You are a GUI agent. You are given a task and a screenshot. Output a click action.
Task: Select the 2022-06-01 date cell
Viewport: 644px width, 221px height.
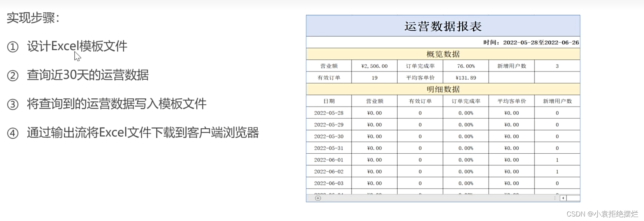click(x=329, y=160)
